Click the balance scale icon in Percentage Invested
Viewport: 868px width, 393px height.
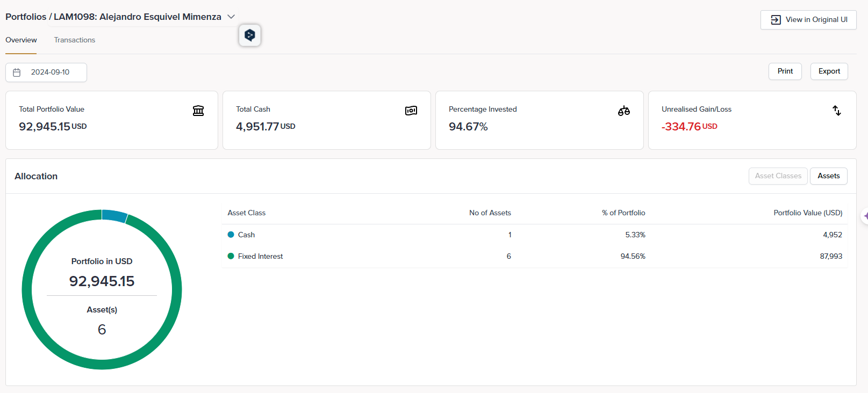pos(623,111)
